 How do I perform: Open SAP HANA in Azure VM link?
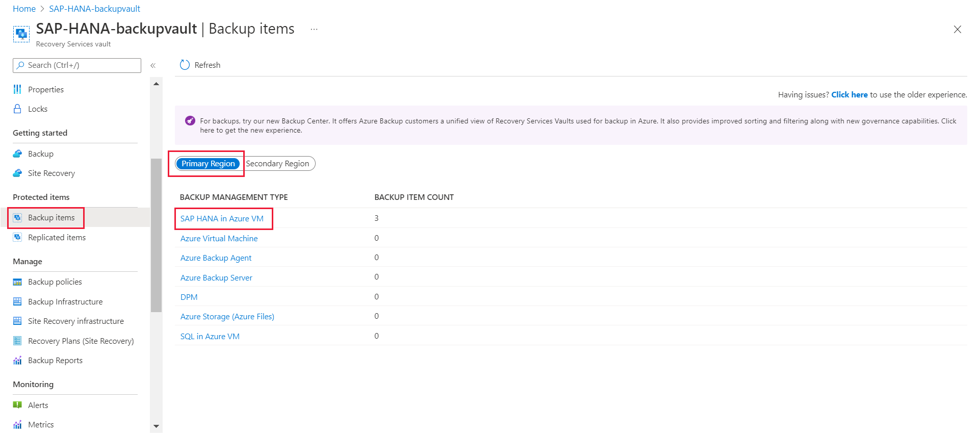tap(222, 219)
